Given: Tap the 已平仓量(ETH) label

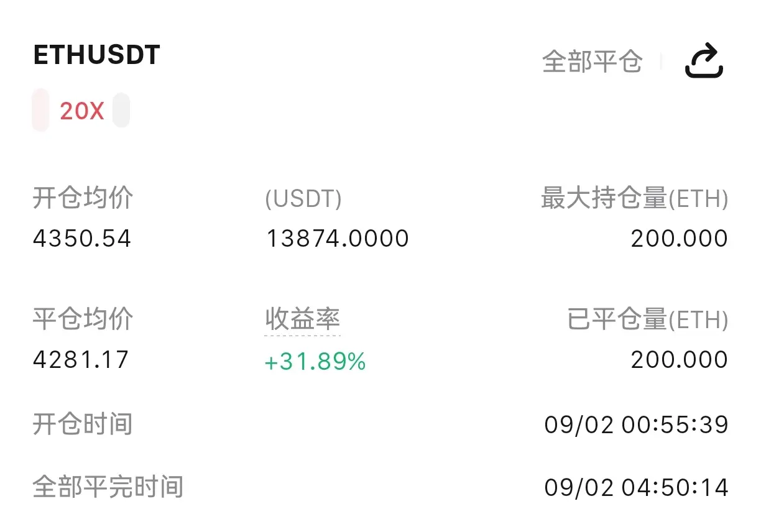Looking at the screenshot, I should coord(648,320).
